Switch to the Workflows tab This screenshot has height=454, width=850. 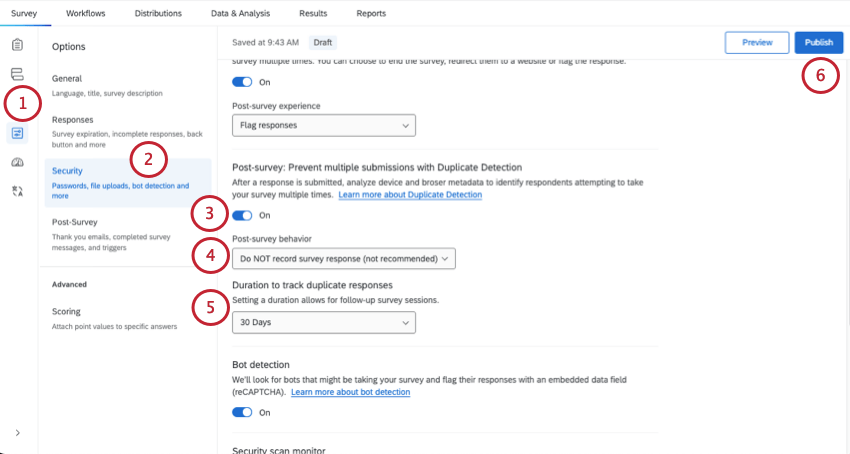point(86,13)
